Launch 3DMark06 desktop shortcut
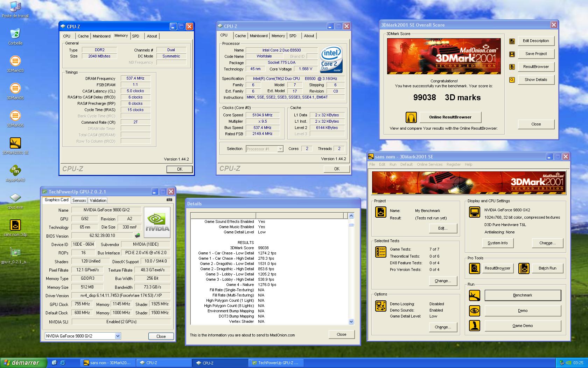The image size is (588, 368). [15, 118]
